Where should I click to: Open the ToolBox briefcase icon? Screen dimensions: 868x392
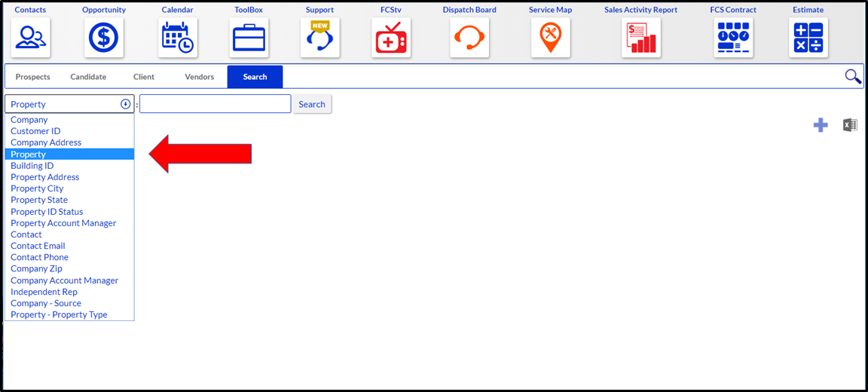tap(249, 38)
